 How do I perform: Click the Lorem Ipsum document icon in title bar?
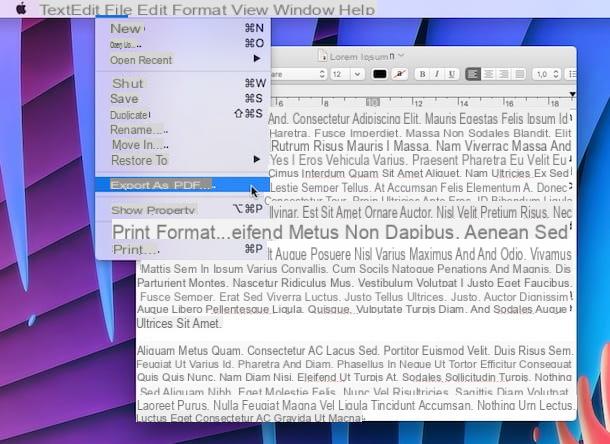tap(323, 56)
